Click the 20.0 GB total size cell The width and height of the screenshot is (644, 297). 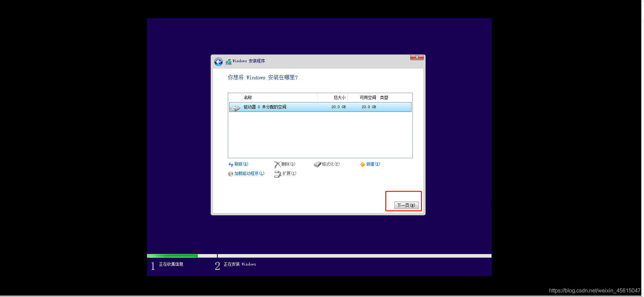point(338,107)
